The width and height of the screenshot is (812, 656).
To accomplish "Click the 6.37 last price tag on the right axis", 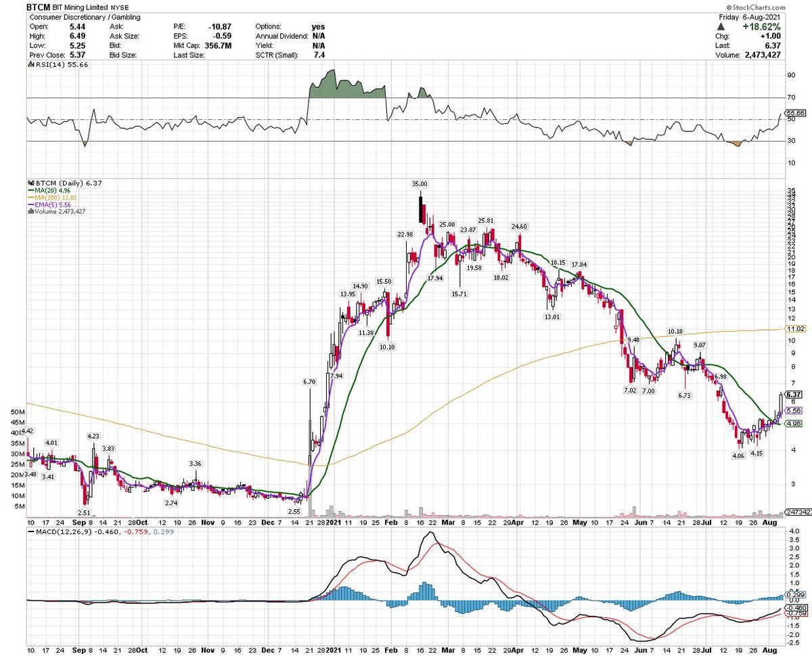I will (x=794, y=395).
